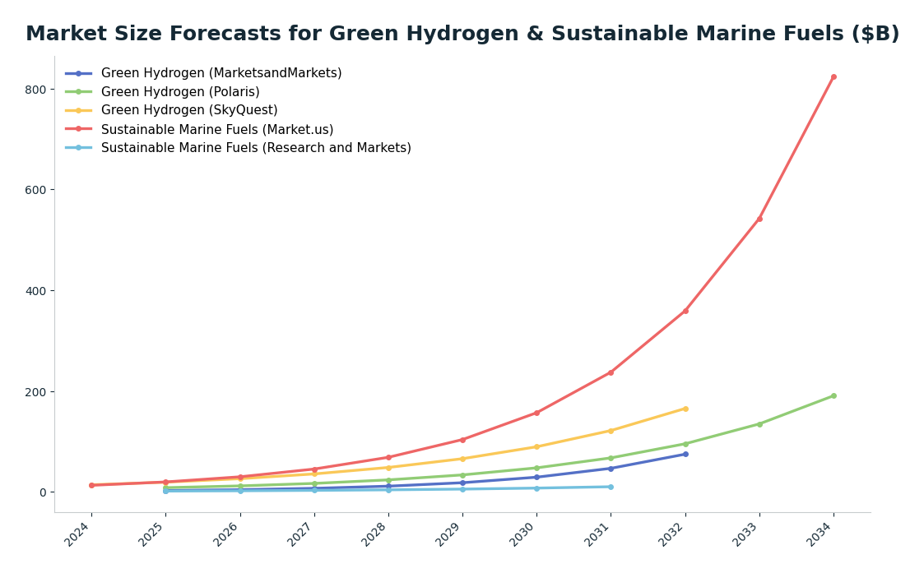This screenshot has height=573, width=924.
Task: Click the yellow SkyQuest data point at 2032
Action: (685, 409)
